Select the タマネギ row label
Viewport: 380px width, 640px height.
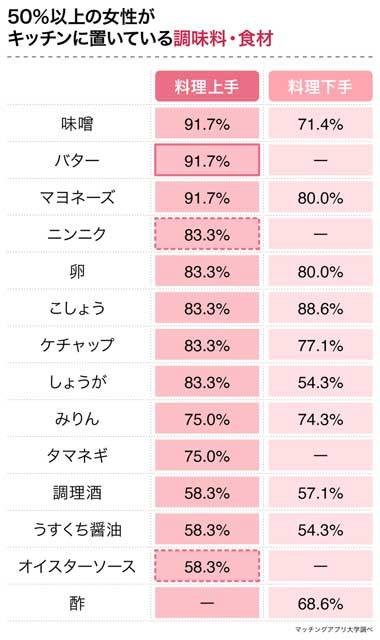[x=77, y=456]
